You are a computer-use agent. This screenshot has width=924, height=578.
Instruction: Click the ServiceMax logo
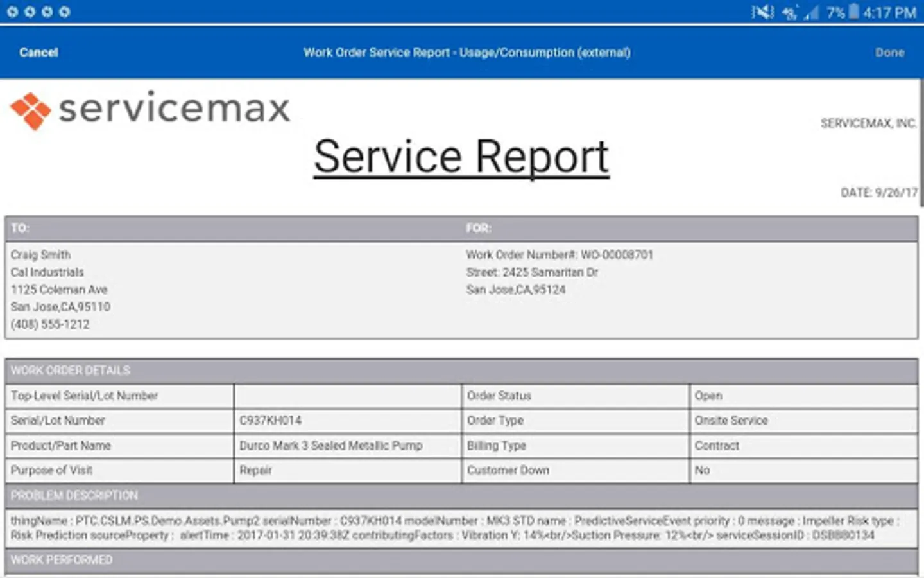click(x=150, y=110)
